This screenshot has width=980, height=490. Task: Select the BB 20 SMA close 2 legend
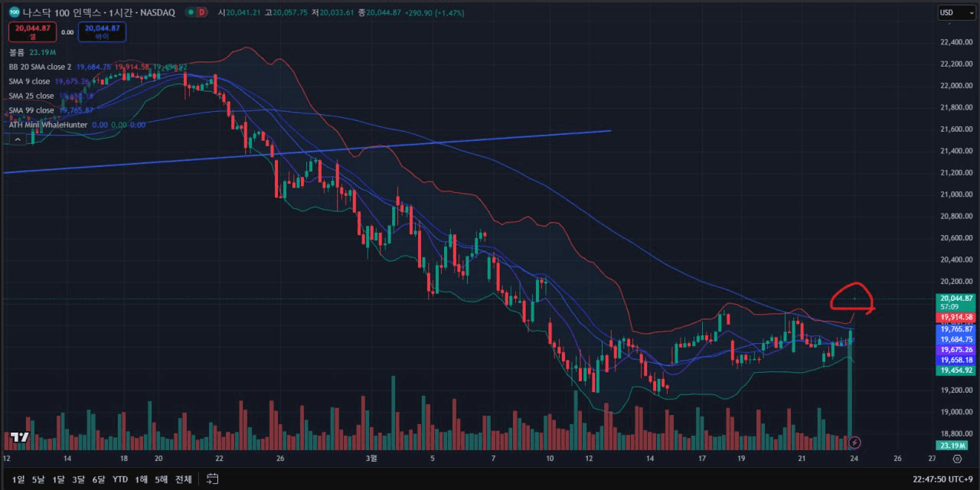pos(98,67)
